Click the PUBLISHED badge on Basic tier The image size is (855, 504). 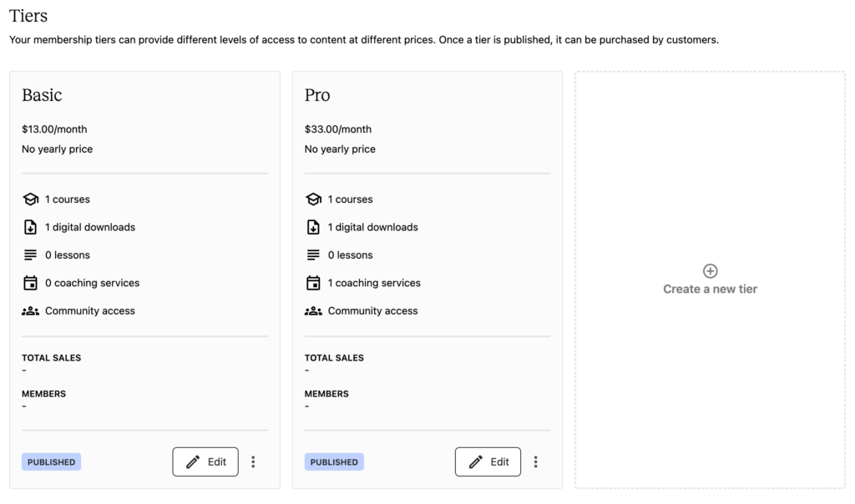tap(51, 462)
